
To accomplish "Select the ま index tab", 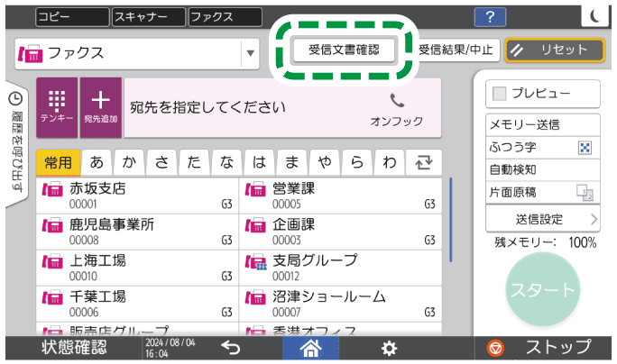I will pyautogui.click(x=292, y=162).
